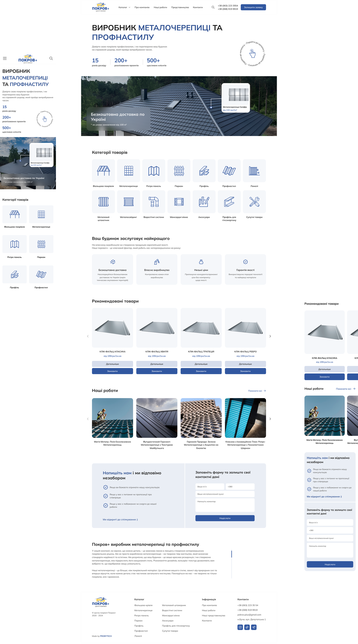Open the Металевий штахетник category icon
This screenshot has height=644, width=358.
[103, 202]
